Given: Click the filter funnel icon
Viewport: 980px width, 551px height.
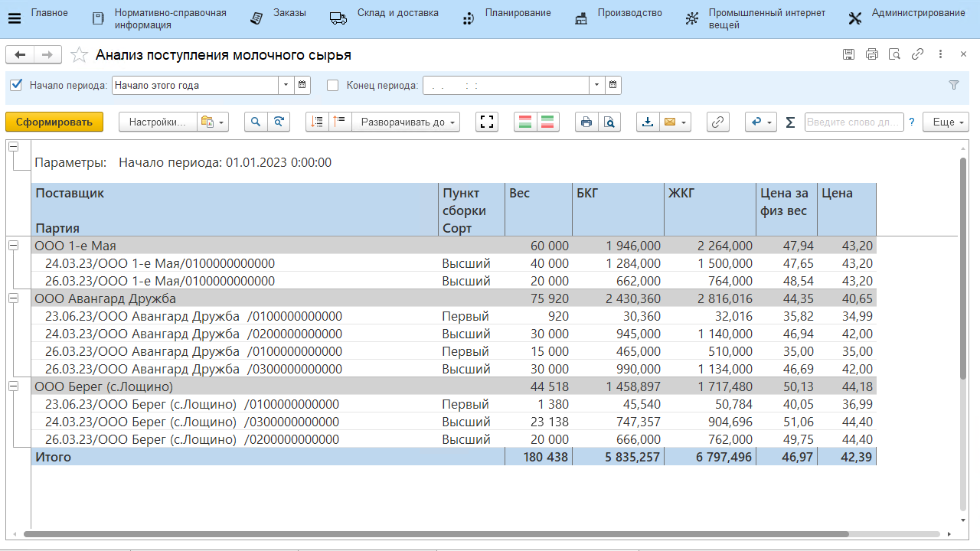Looking at the screenshot, I should pos(954,85).
